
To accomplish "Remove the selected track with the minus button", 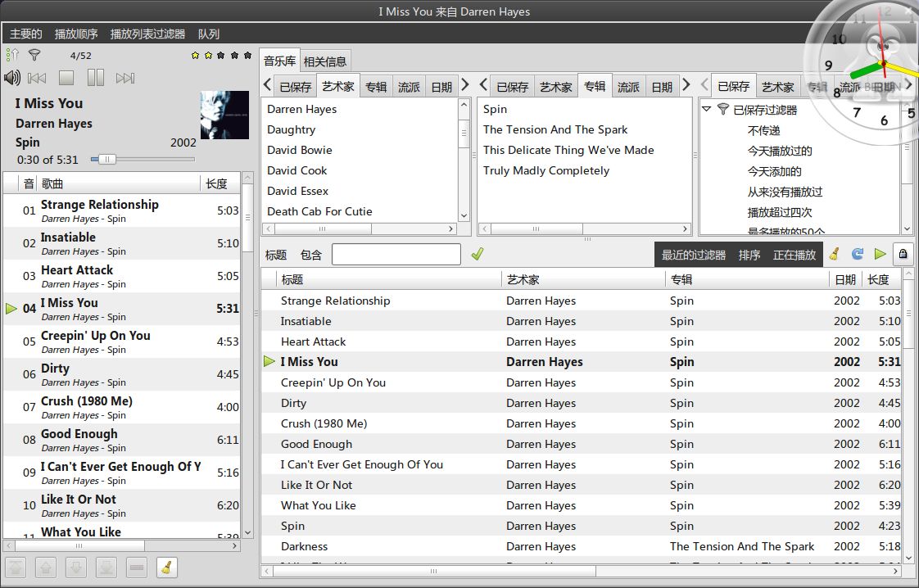I will (x=137, y=568).
